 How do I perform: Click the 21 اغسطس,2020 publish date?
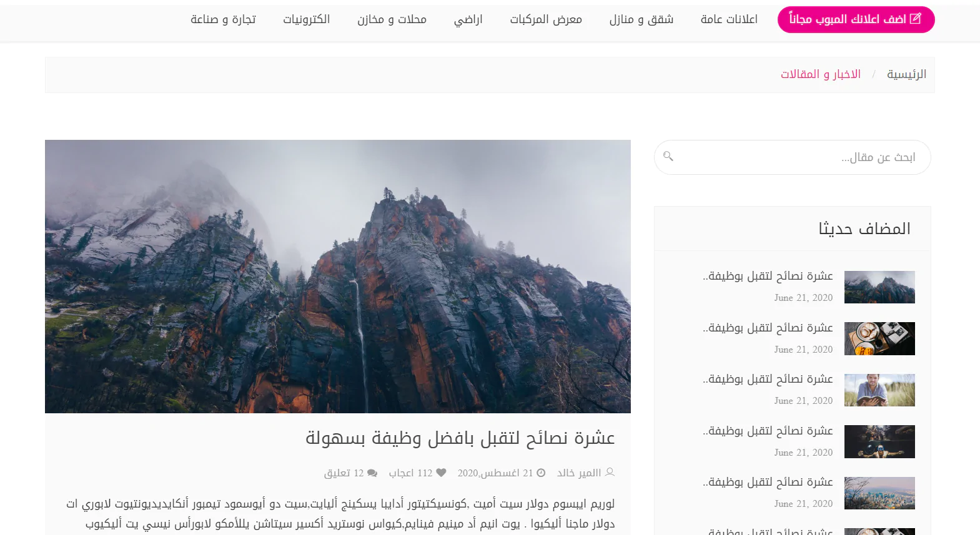(x=496, y=473)
